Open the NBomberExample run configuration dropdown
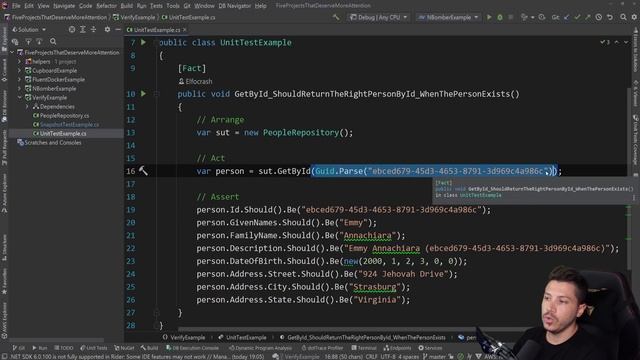 coord(448,18)
